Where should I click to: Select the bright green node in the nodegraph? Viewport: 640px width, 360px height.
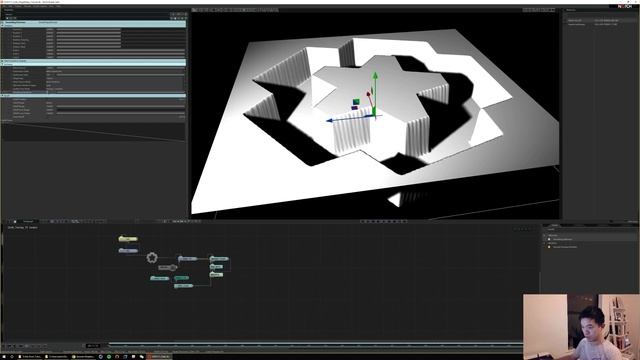182,278
